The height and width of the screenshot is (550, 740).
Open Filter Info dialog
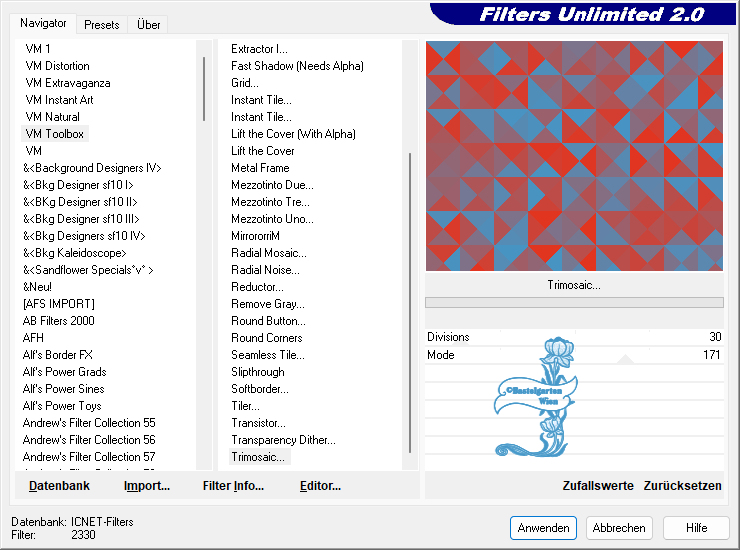click(x=233, y=486)
